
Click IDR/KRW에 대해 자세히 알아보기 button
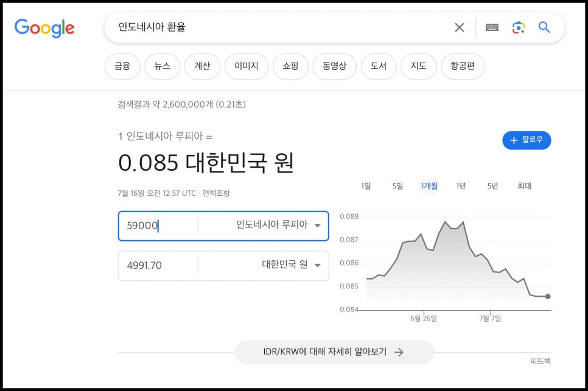[x=334, y=352]
